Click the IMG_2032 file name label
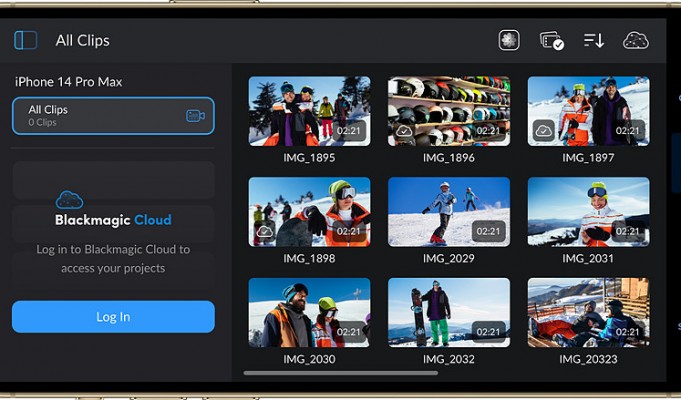The height and width of the screenshot is (400, 681). click(449, 359)
